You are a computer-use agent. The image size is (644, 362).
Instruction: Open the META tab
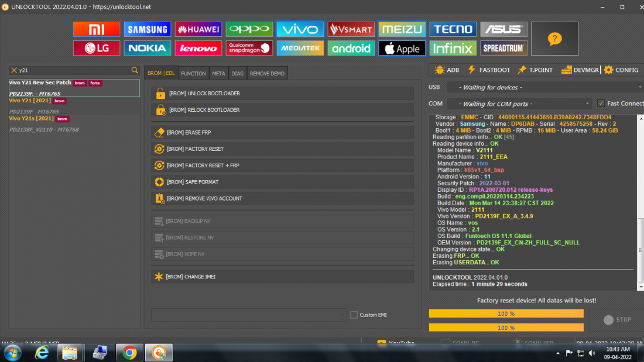(x=218, y=74)
